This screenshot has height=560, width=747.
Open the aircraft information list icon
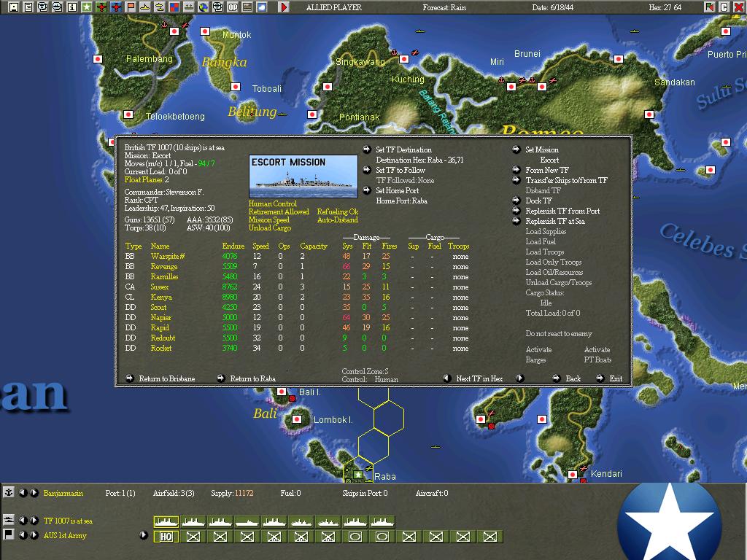pos(43,7)
